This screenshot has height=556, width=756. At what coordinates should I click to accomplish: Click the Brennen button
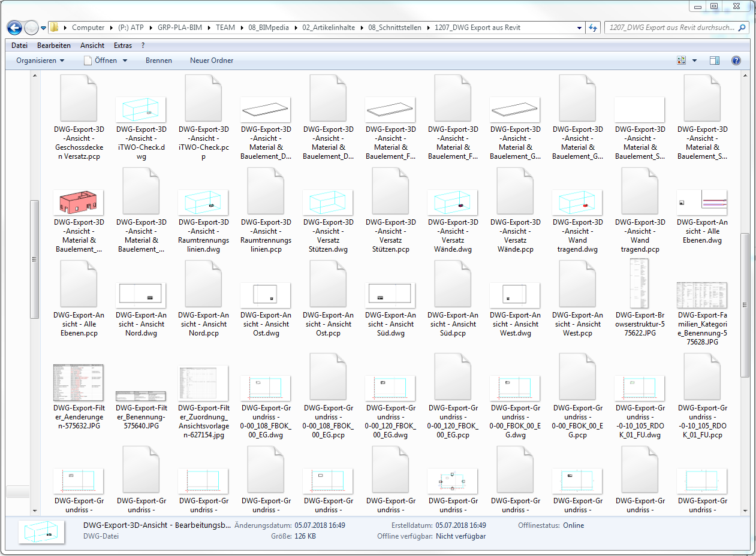tap(158, 60)
